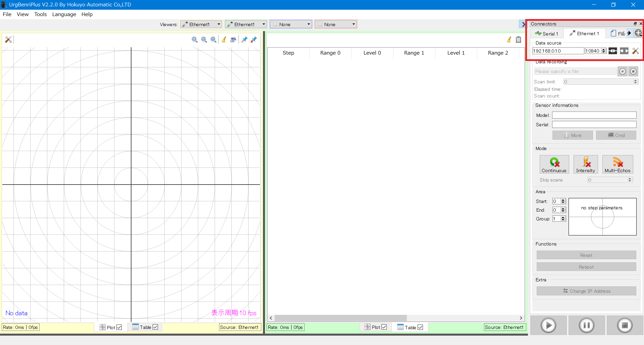This screenshot has width=644, height=345.
Task: Click the Range 0 column header
Action: tap(330, 53)
